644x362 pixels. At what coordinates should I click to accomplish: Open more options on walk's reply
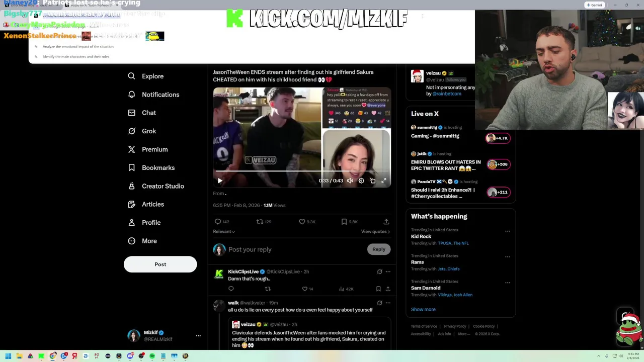click(388, 303)
